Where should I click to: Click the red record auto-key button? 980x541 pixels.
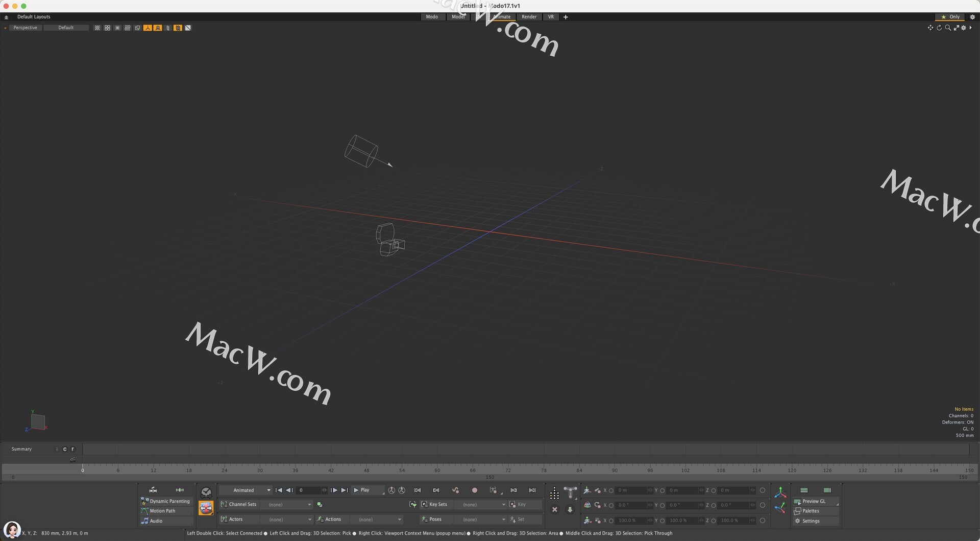click(x=475, y=490)
